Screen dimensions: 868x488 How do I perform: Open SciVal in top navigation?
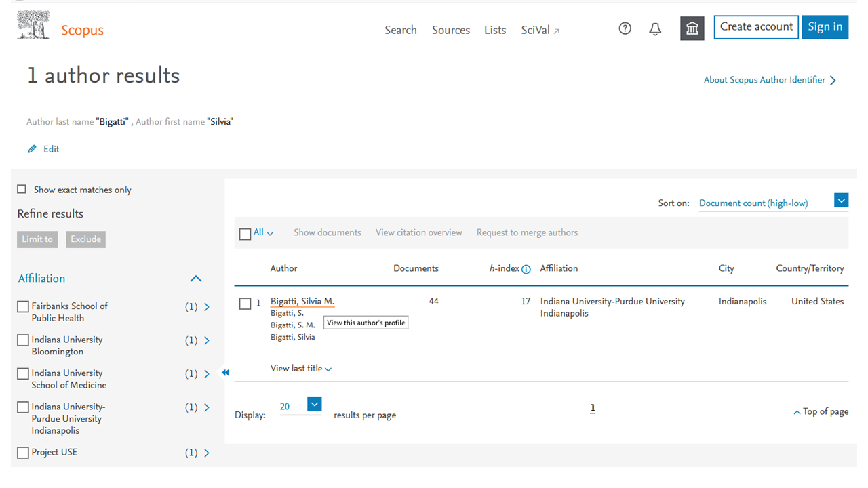click(535, 30)
